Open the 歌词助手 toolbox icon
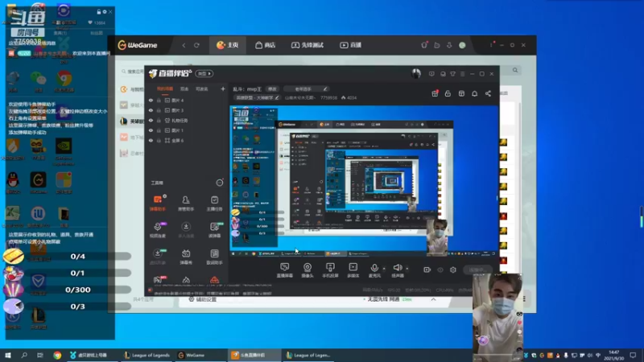 click(214, 257)
